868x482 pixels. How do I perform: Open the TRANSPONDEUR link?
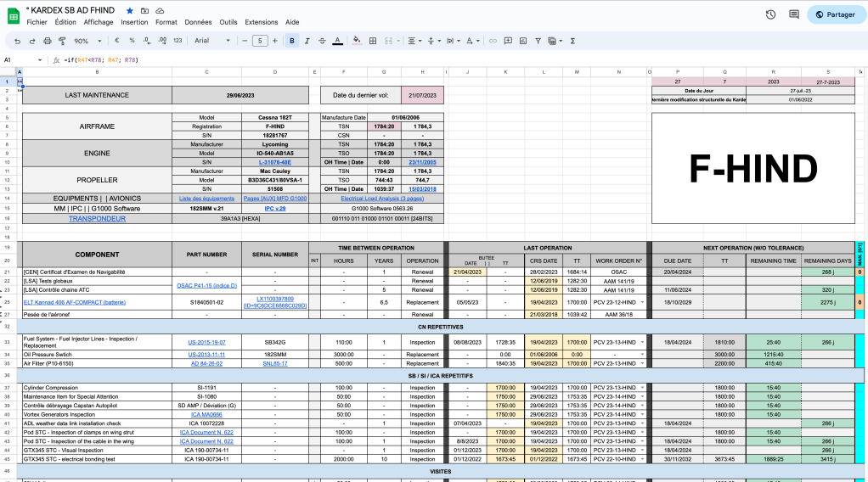97,218
